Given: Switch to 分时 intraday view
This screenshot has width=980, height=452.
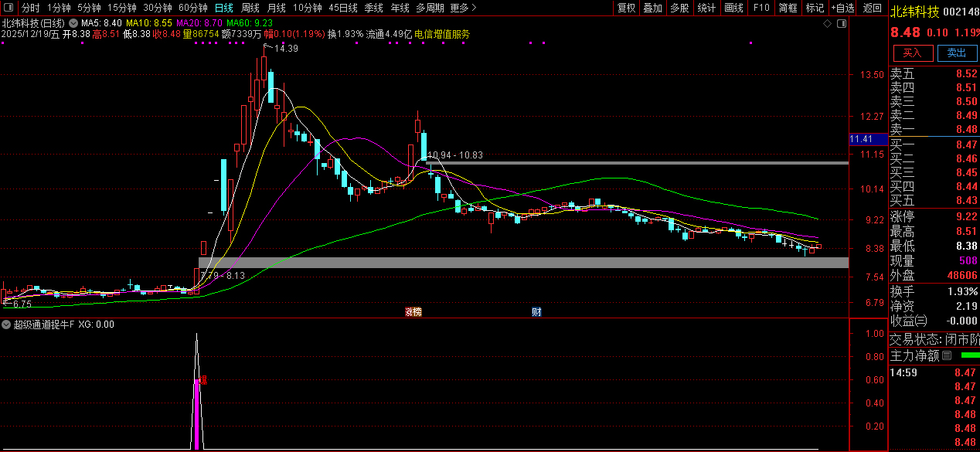Looking at the screenshot, I should pyautogui.click(x=30, y=8).
